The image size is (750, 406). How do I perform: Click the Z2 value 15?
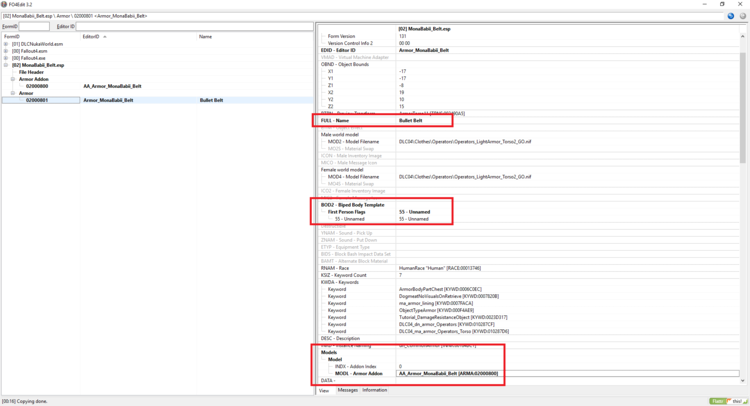point(401,107)
